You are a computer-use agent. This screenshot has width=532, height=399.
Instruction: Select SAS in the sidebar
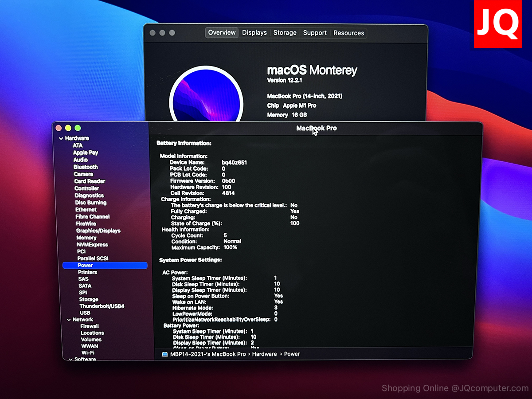(x=83, y=279)
